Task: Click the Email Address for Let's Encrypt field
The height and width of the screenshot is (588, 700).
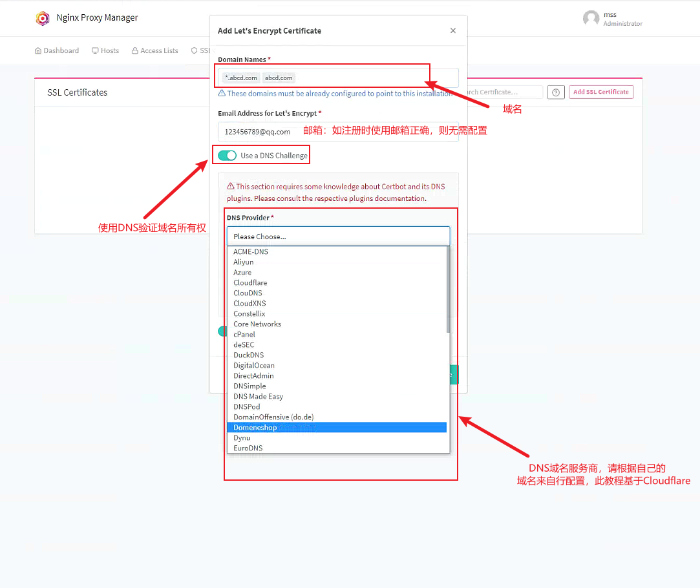Action: coord(338,132)
